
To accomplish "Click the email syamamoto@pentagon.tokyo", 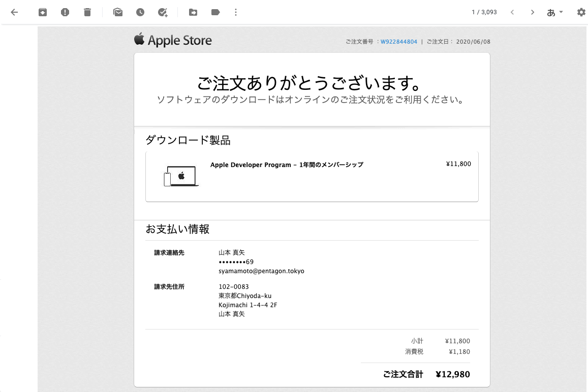I will click(x=261, y=271).
